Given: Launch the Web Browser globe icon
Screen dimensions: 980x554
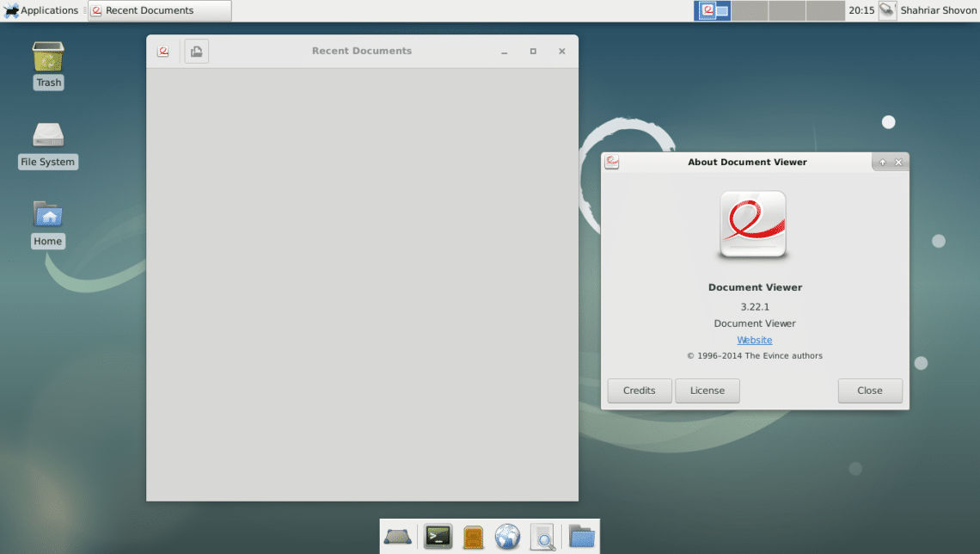Looking at the screenshot, I should 507,537.
